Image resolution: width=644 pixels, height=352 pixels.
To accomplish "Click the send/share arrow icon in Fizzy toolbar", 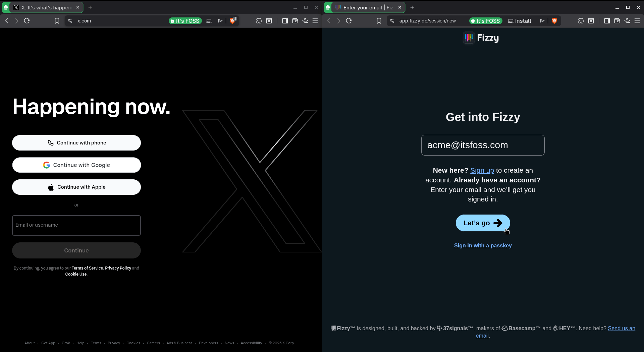I will pyautogui.click(x=542, y=21).
